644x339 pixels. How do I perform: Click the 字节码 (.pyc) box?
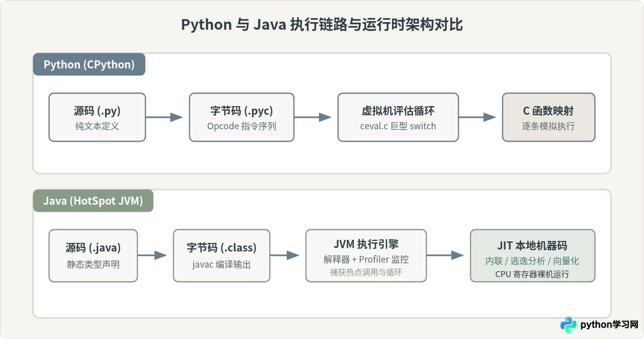tap(242, 117)
